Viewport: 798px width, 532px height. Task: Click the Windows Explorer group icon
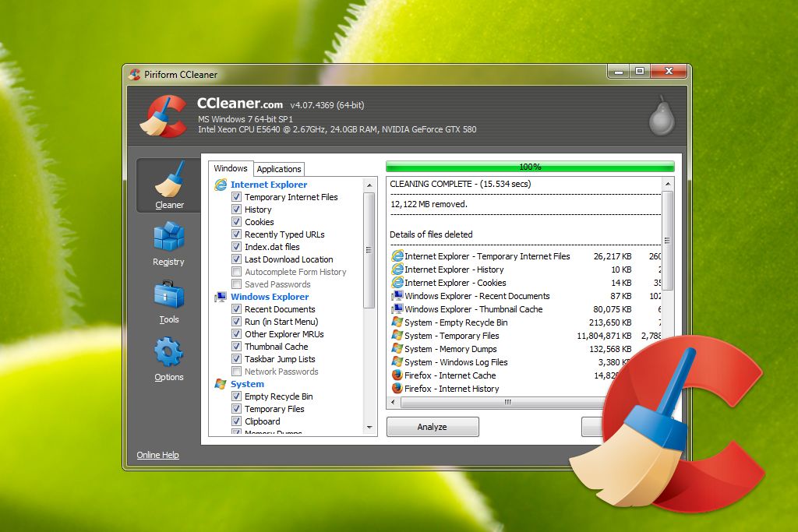click(x=221, y=297)
